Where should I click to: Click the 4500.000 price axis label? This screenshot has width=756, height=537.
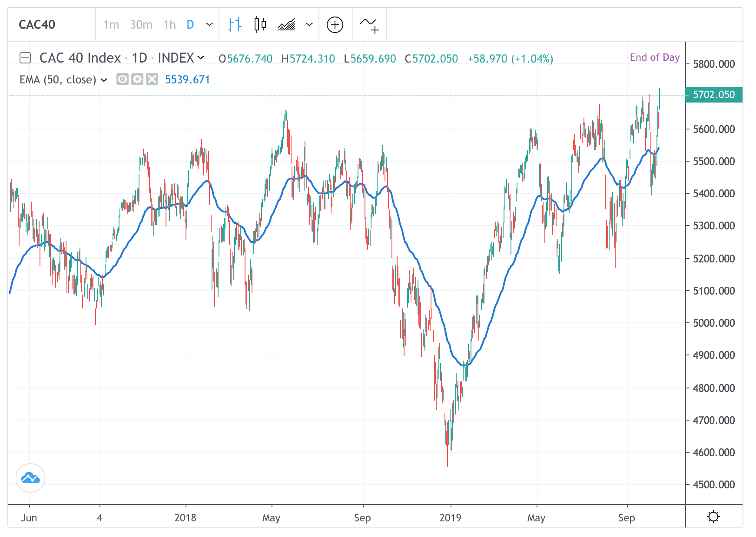714,484
